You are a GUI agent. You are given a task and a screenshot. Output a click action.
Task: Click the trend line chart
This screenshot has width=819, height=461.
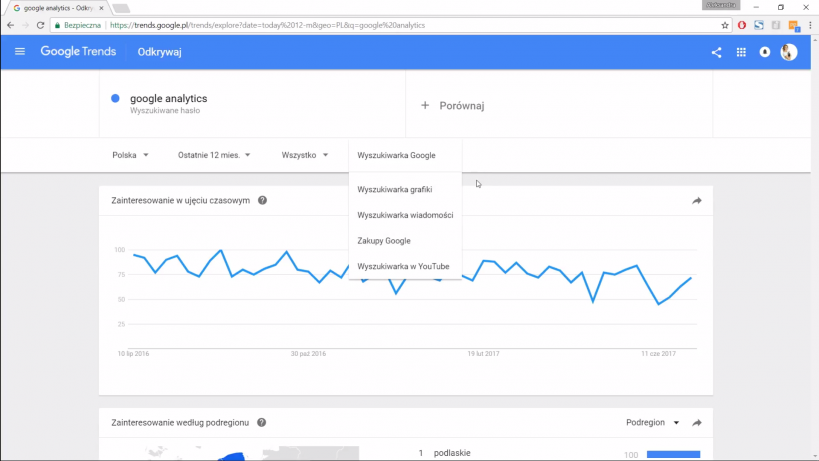pyautogui.click(x=405, y=298)
